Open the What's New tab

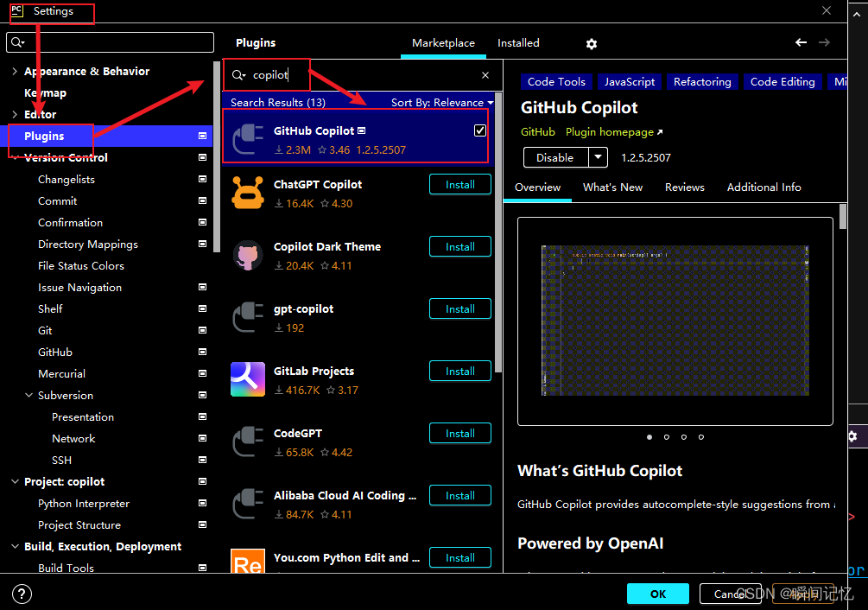coord(613,187)
